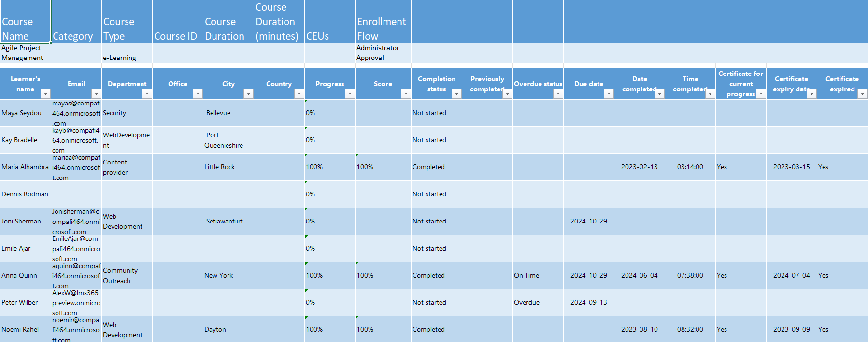Viewport: 868px width, 342px height.
Task: Click the Little Rock city cell
Action: coord(228,167)
